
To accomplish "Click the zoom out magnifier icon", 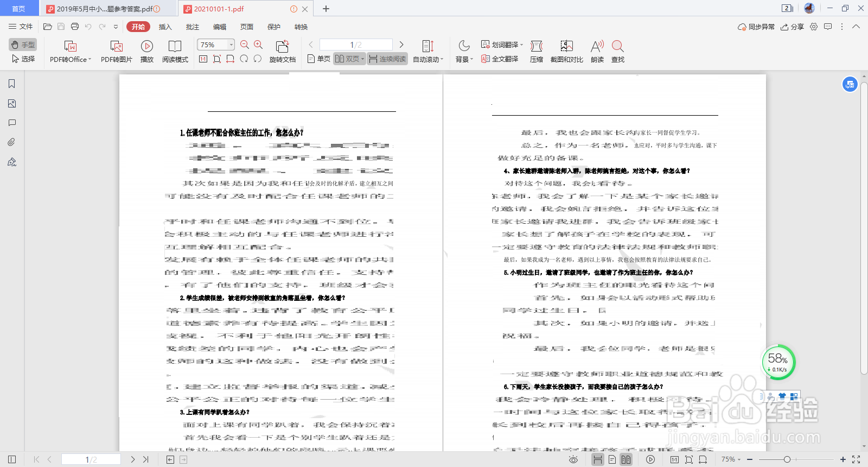I will tap(245, 45).
